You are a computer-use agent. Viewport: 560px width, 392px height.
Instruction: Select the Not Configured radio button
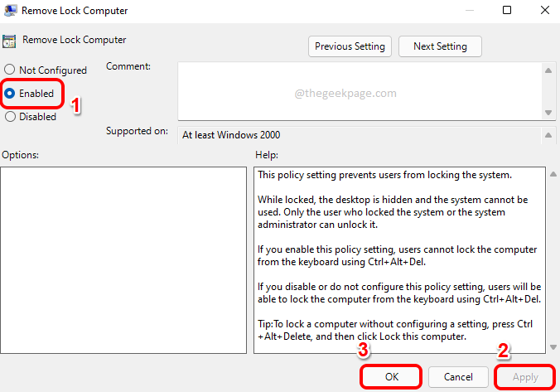(x=10, y=70)
